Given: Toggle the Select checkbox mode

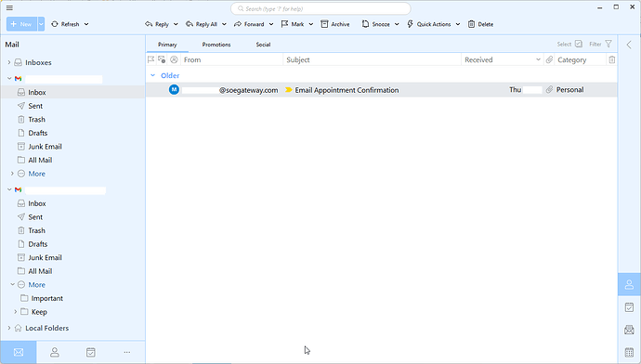Looking at the screenshot, I should [x=569, y=44].
